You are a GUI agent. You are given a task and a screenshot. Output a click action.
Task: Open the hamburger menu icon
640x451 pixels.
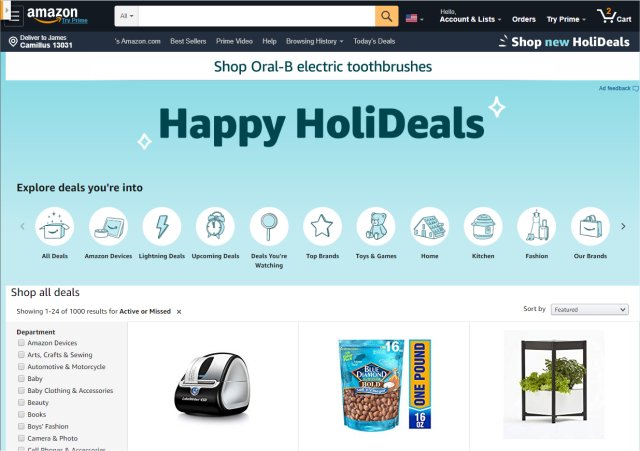(15, 16)
